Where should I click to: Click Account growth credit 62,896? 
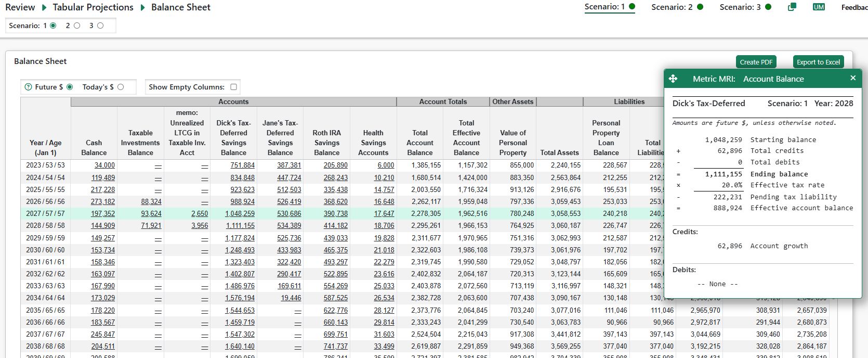coord(730,246)
